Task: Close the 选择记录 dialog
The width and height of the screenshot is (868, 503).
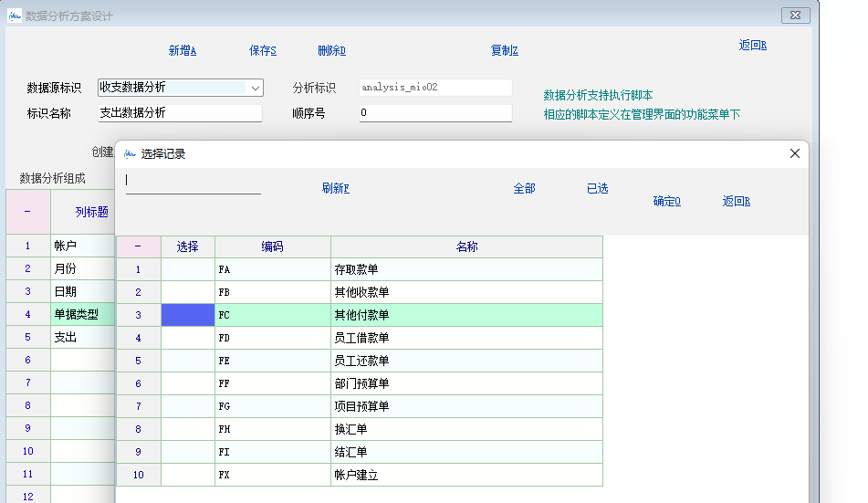Action: pyautogui.click(x=794, y=153)
